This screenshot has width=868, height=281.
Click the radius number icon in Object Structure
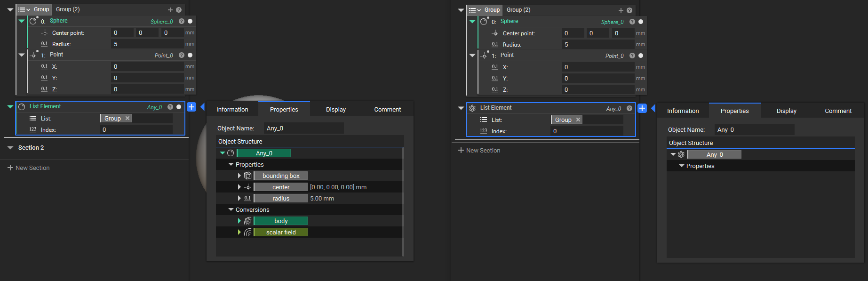pyautogui.click(x=247, y=198)
